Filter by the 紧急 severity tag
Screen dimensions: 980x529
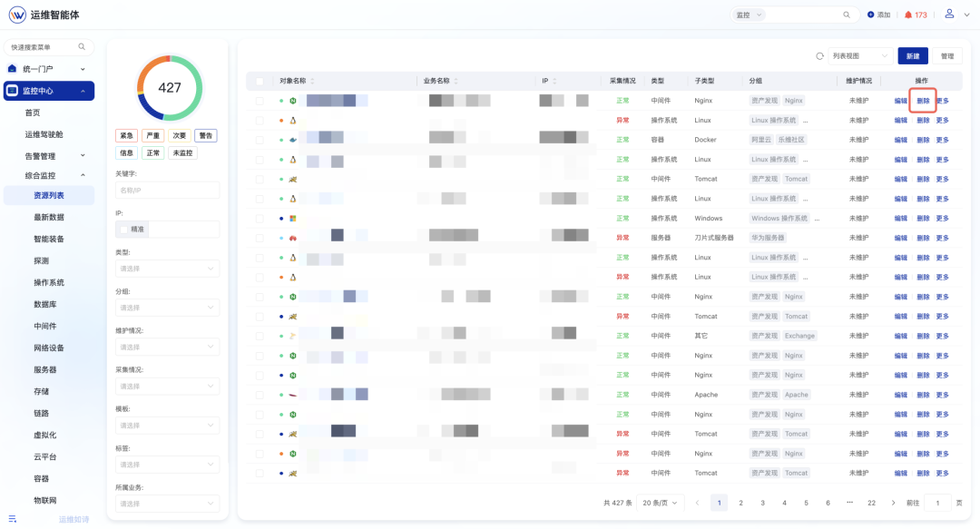(x=127, y=136)
